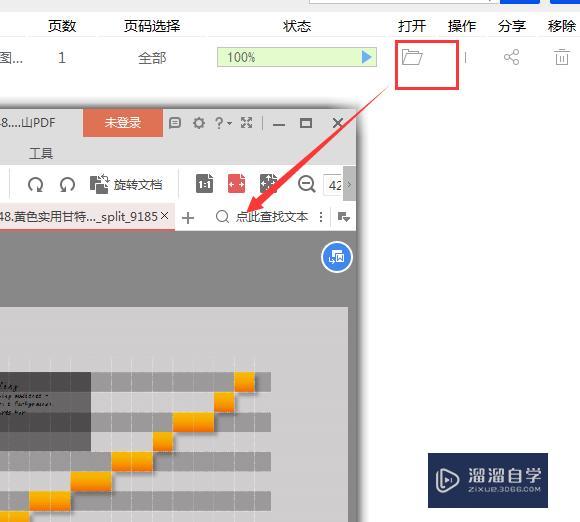Open the converted file's folder icon
The height and width of the screenshot is (522, 580).
tap(412, 57)
